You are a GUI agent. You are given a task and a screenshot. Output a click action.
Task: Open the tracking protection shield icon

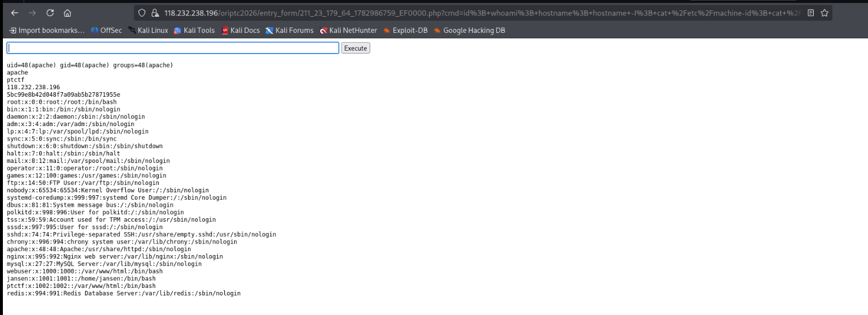142,13
